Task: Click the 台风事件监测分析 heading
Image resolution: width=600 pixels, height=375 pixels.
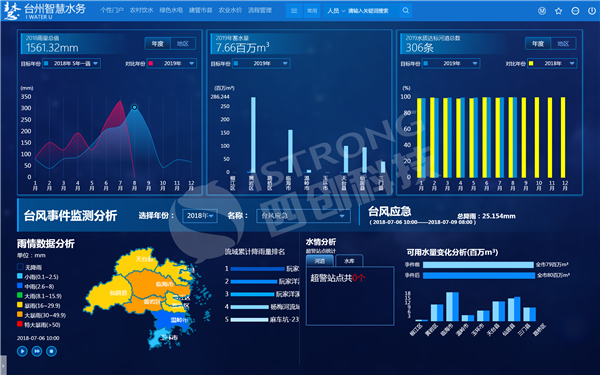Action: (70, 216)
